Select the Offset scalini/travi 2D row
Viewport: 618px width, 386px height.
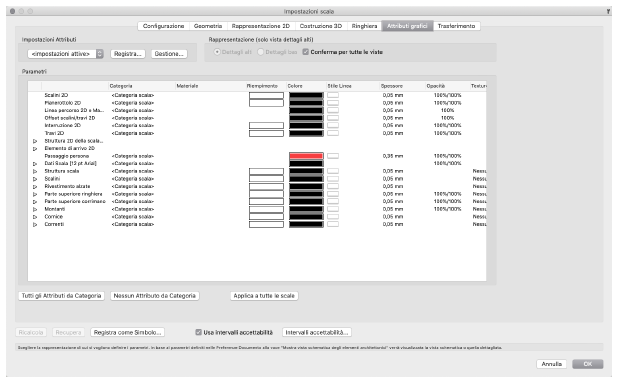coord(70,118)
